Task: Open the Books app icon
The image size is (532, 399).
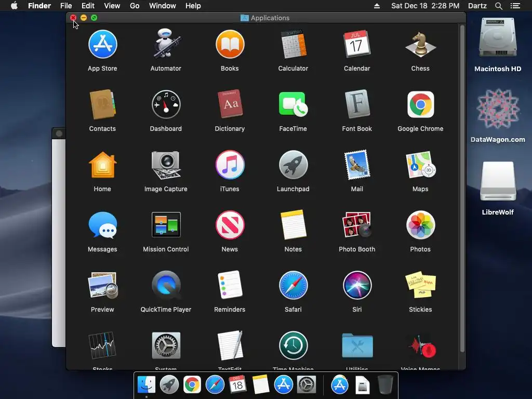Action: tap(230, 45)
